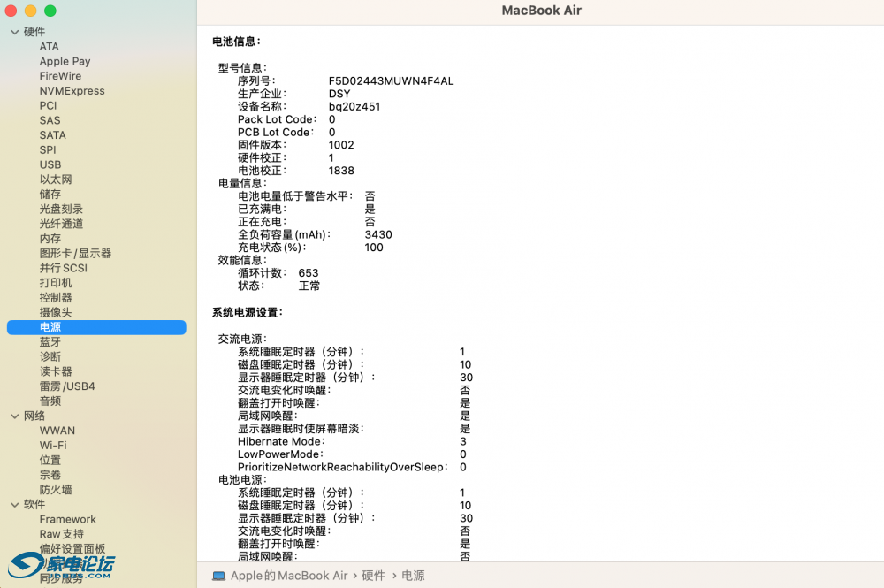
Task: Select SATA in sidebar
Action: [x=52, y=135]
